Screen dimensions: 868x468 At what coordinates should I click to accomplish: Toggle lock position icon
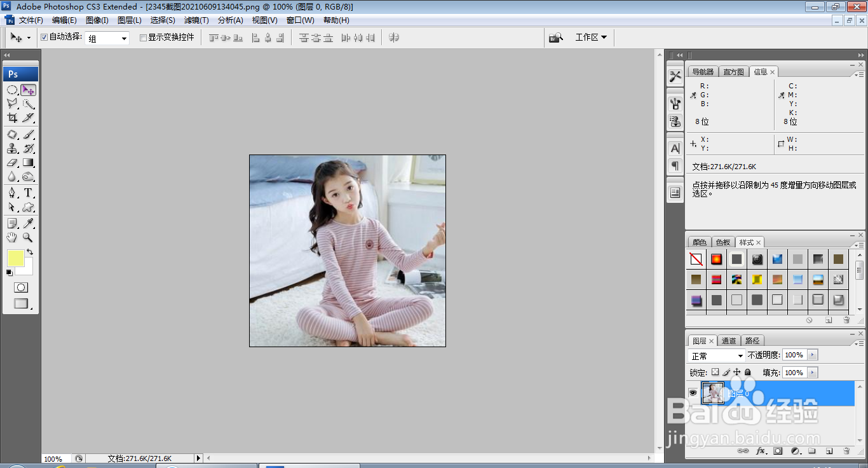pyautogui.click(x=737, y=372)
